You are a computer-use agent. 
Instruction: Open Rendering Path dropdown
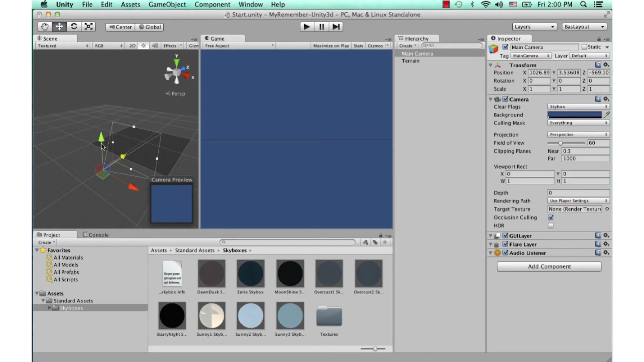point(579,201)
